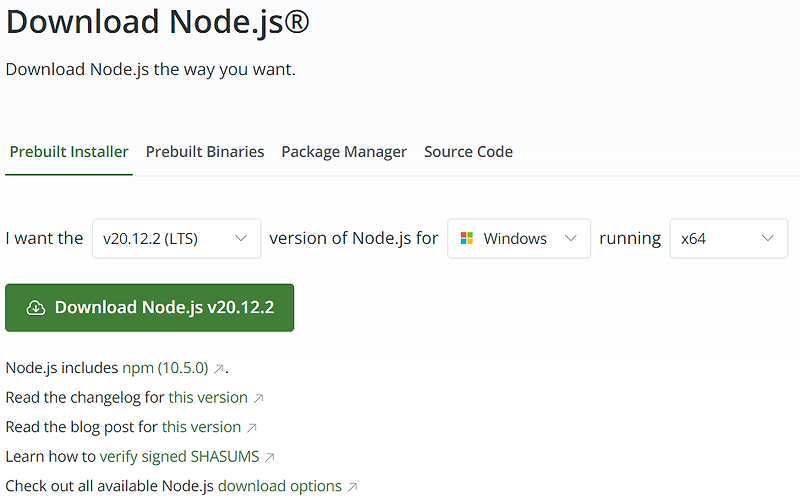
Task: Follow the verify signed SHASUMS link
Action: (x=180, y=457)
